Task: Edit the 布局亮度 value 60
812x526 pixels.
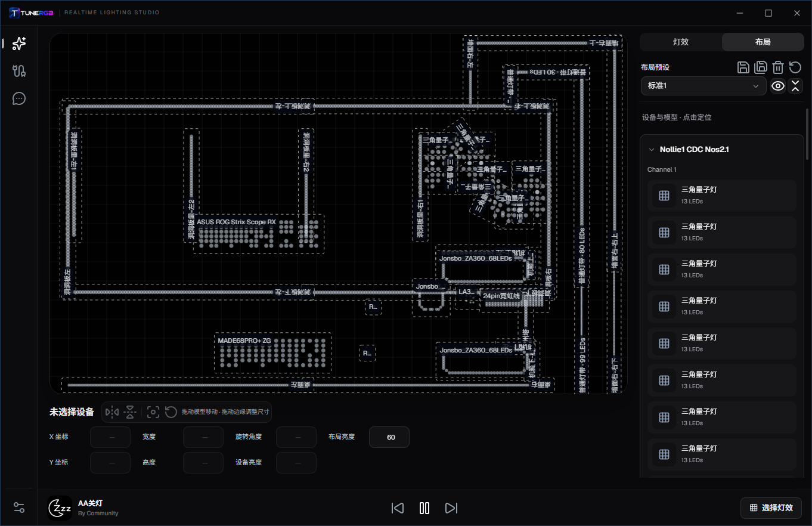Action: point(389,437)
